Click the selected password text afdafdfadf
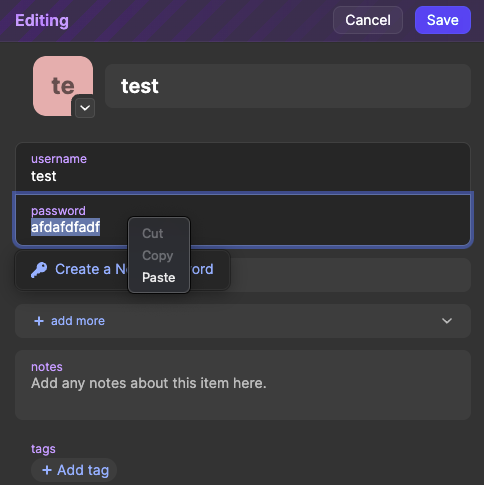484x485 pixels. coord(65,227)
